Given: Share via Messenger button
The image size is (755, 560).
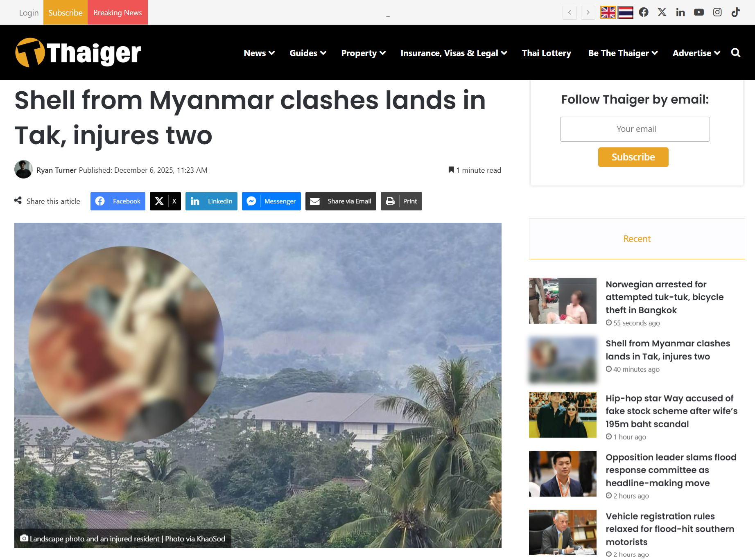Looking at the screenshot, I should click(271, 201).
